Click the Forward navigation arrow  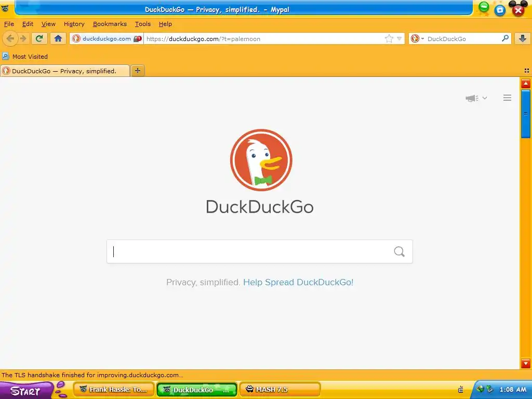[x=23, y=38]
